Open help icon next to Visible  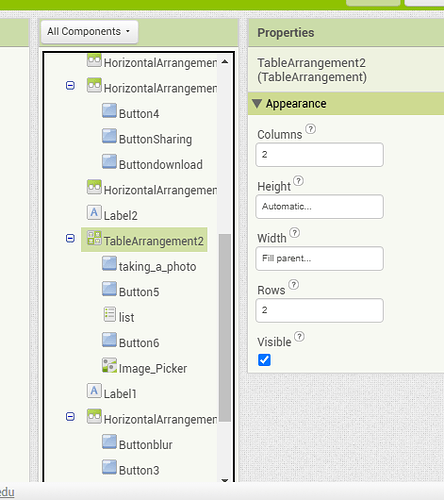pos(299,337)
